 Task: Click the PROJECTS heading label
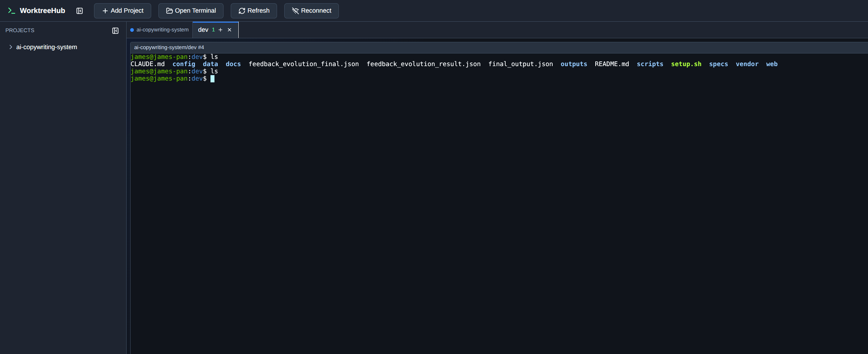(x=20, y=30)
